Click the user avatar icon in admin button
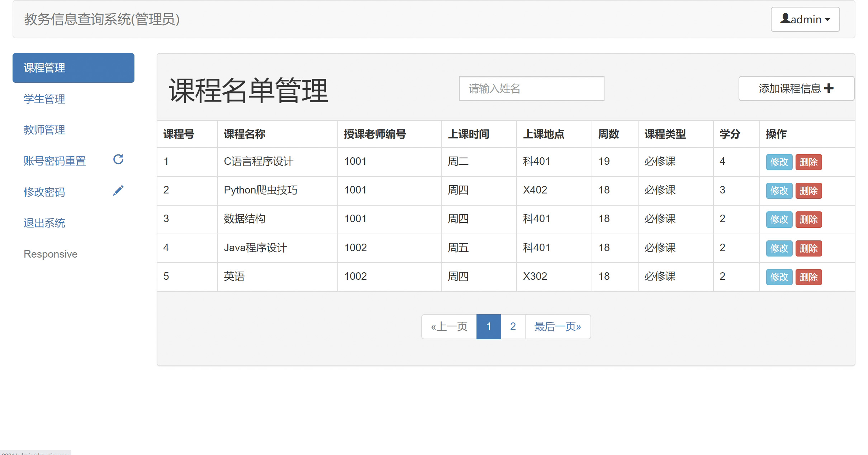The height and width of the screenshot is (455, 868). click(785, 18)
